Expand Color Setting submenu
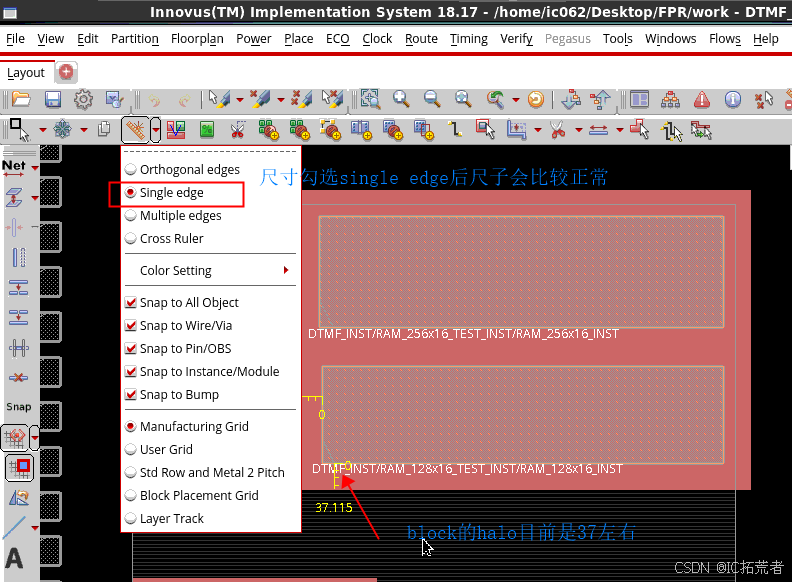 (x=211, y=270)
